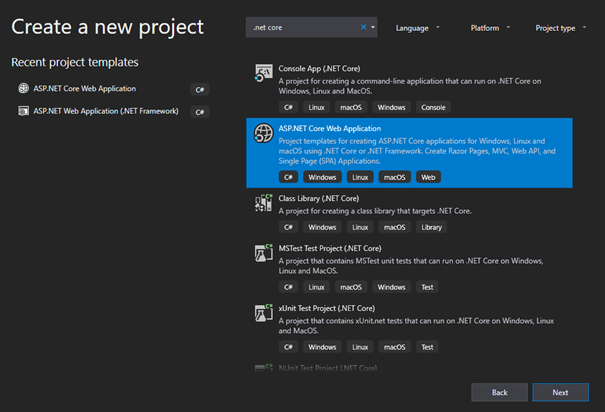Click the Linux tag in the selected ASP.NET Core template

coord(360,177)
